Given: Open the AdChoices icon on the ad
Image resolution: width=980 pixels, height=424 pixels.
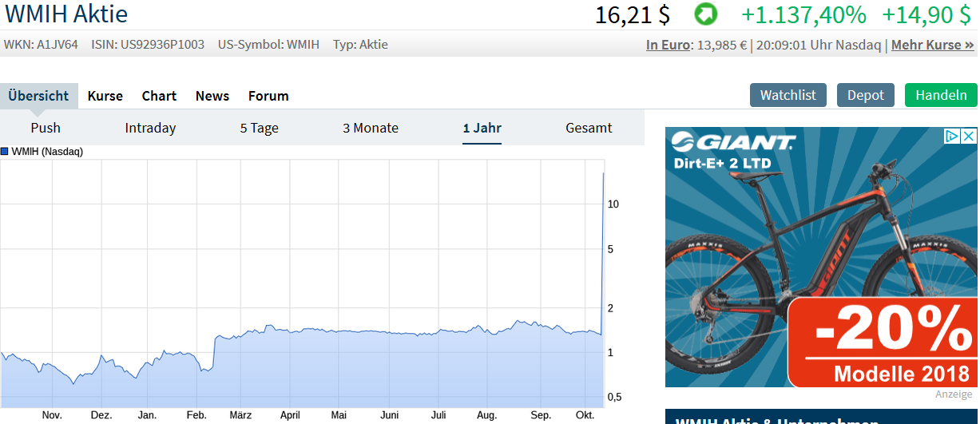Looking at the screenshot, I should click(952, 136).
